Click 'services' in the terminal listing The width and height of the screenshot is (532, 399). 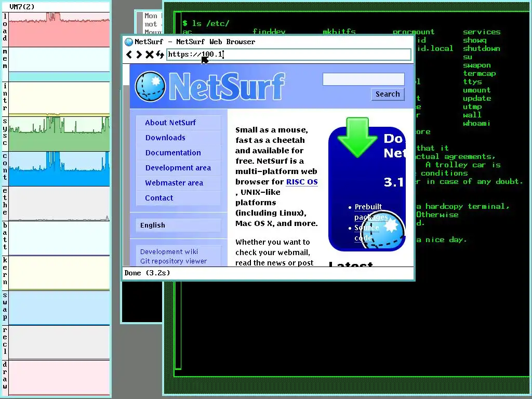tap(482, 32)
